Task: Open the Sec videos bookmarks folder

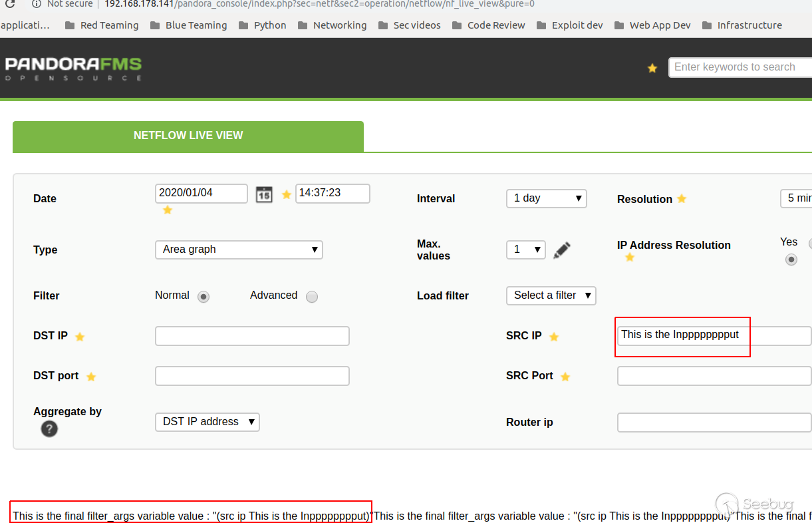Action: [409, 25]
